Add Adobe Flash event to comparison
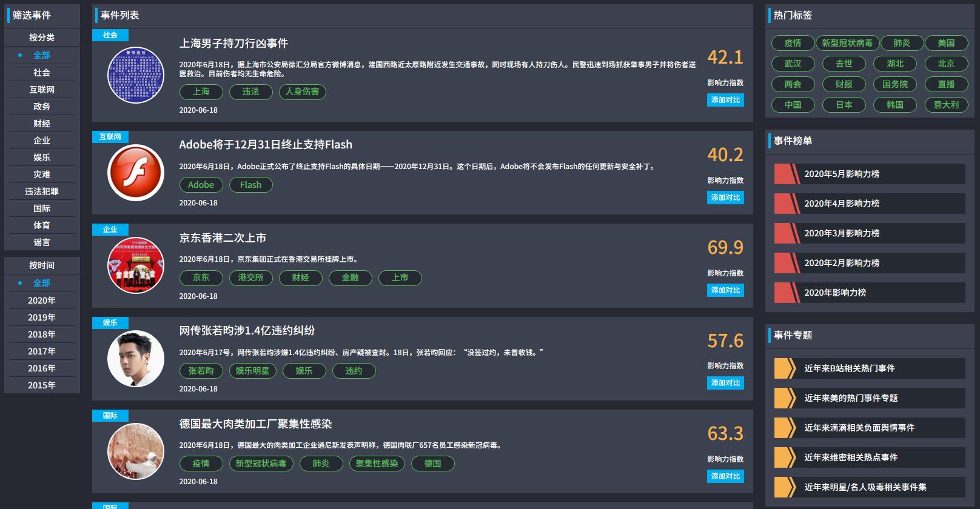This screenshot has height=509, width=980. click(725, 198)
